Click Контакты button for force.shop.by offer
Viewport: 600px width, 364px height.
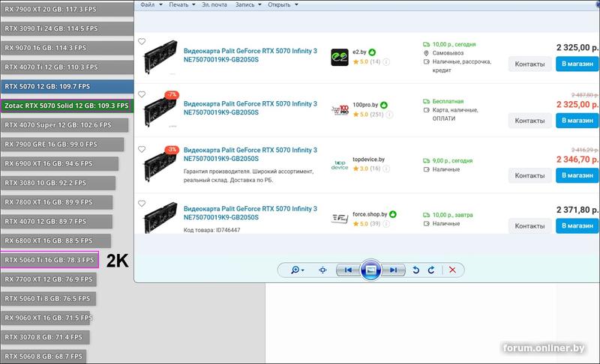529,226
